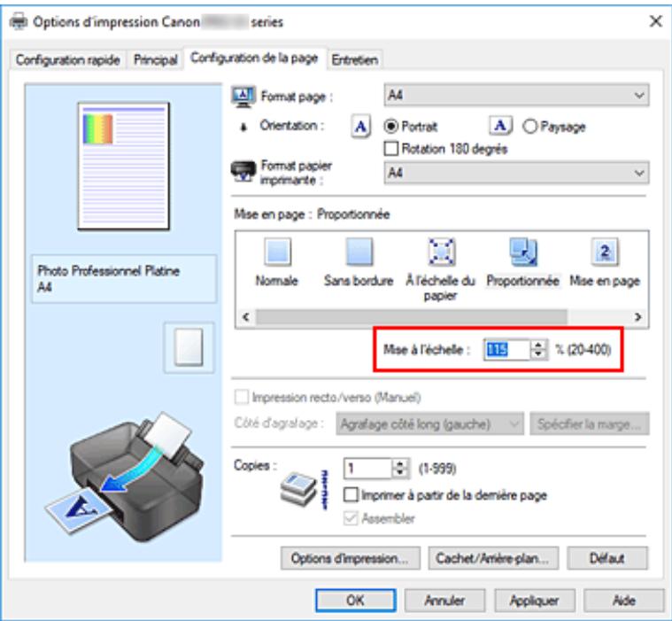Click the Copies number field
The width and height of the screenshot is (672, 621).
pyautogui.click(x=368, y=469)
